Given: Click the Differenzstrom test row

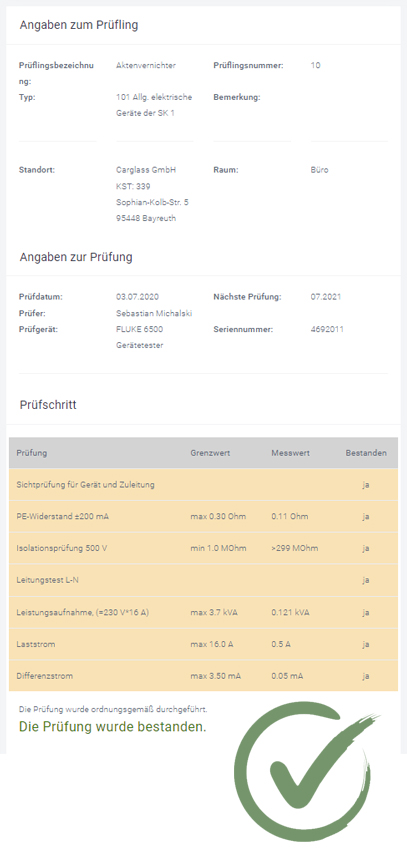Looking at the screenshot, I should [x=204, y=676].
